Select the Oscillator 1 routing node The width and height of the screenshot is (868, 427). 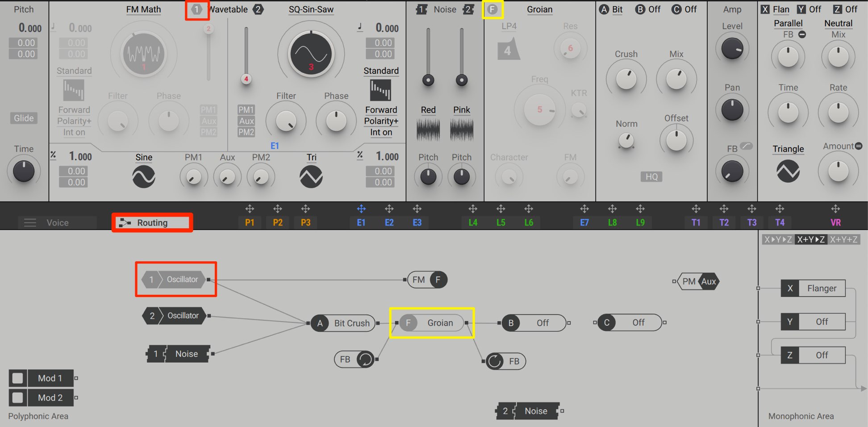coord(174,280)
